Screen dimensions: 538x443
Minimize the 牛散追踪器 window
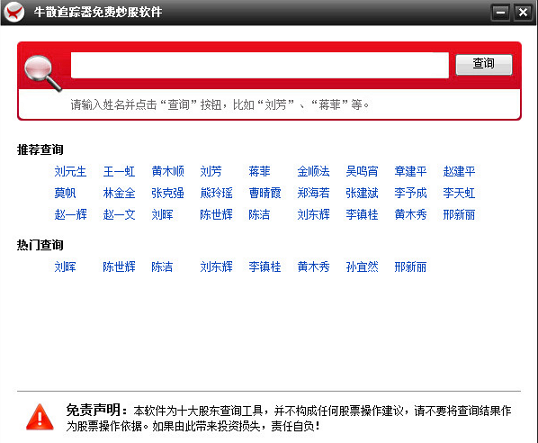pos(500,13)
